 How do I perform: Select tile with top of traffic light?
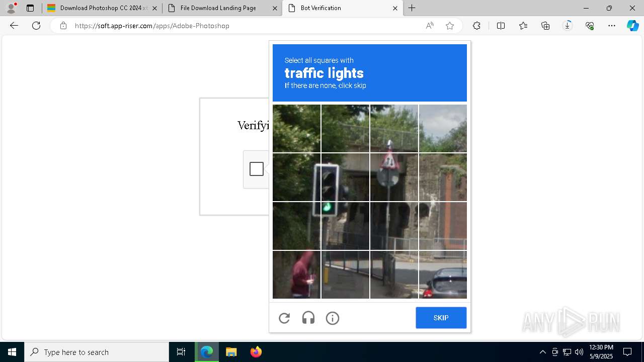(345, 177)
